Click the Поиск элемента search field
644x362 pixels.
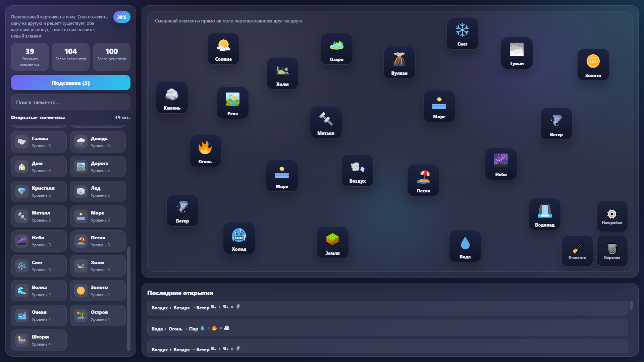click(70, 102)
